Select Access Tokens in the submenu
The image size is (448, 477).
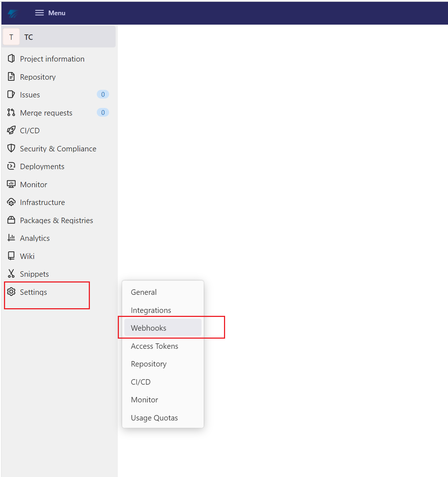pos(154,346)
